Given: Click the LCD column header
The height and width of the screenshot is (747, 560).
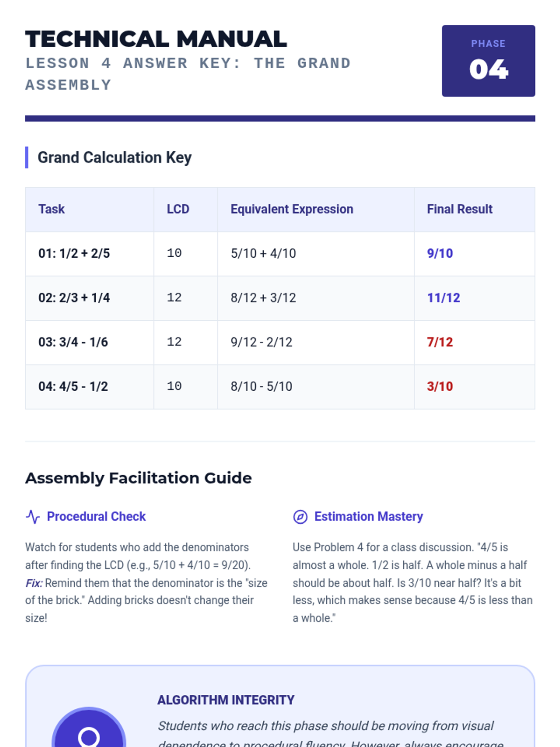Looking at the screenshot, I should [x=178, y=209].
